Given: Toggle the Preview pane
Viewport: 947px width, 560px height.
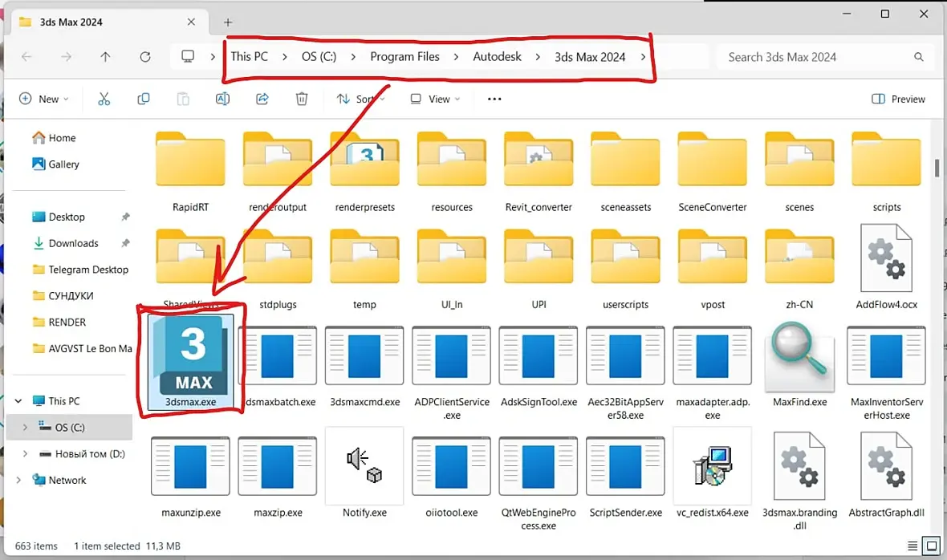Looking at the screenshot, I should [898, 99].
